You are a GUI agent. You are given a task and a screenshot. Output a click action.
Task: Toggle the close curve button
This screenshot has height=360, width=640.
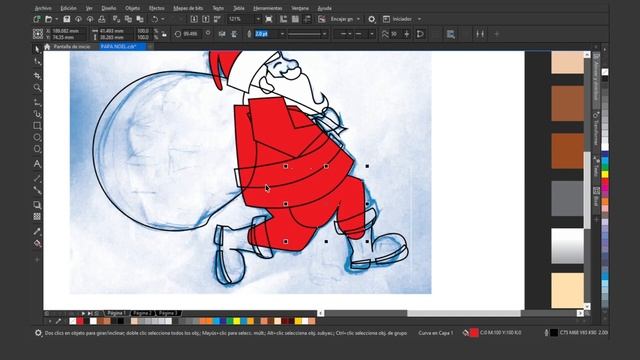tap(420, 34)
